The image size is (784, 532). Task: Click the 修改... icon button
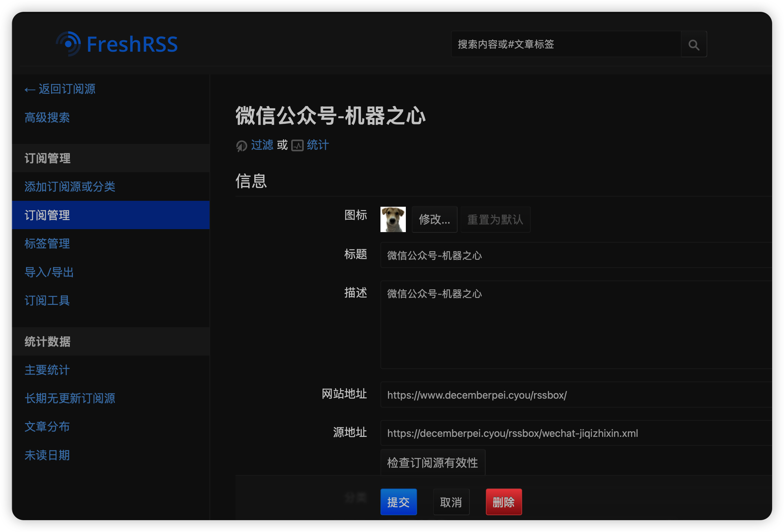pyautogui.click(x=434, y=220)
